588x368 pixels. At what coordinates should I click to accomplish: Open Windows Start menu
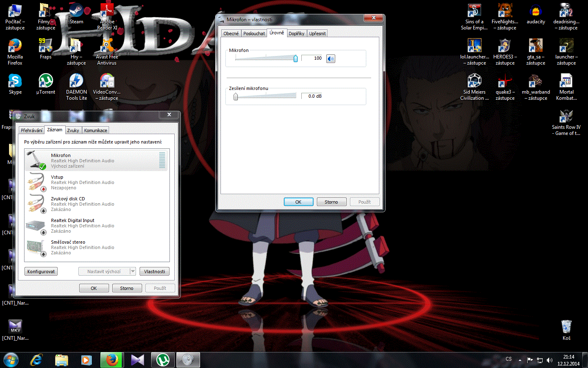pos(11,360)
